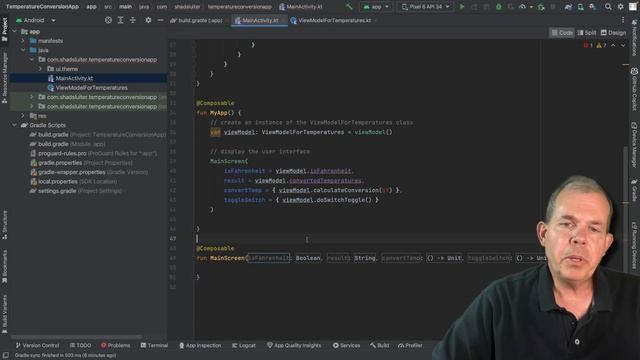
Task: Collapse the java folder
Action: (23, 50)
